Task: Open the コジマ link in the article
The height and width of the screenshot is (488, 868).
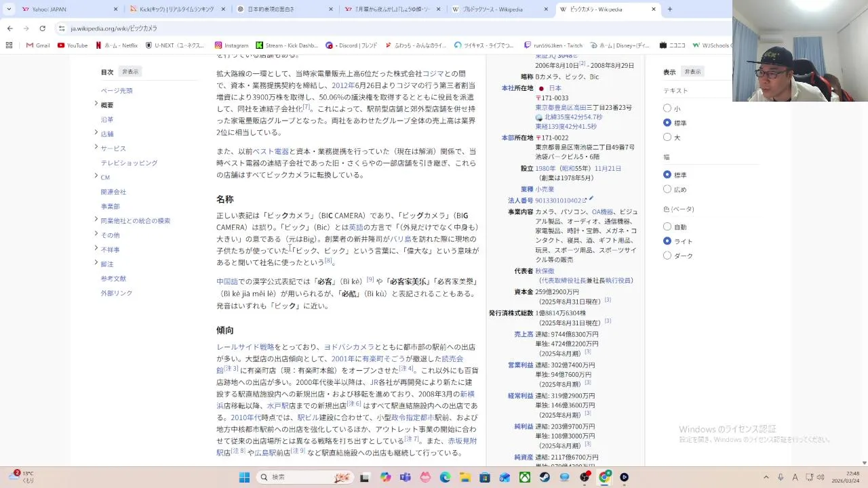Action: tap(433, 73)
